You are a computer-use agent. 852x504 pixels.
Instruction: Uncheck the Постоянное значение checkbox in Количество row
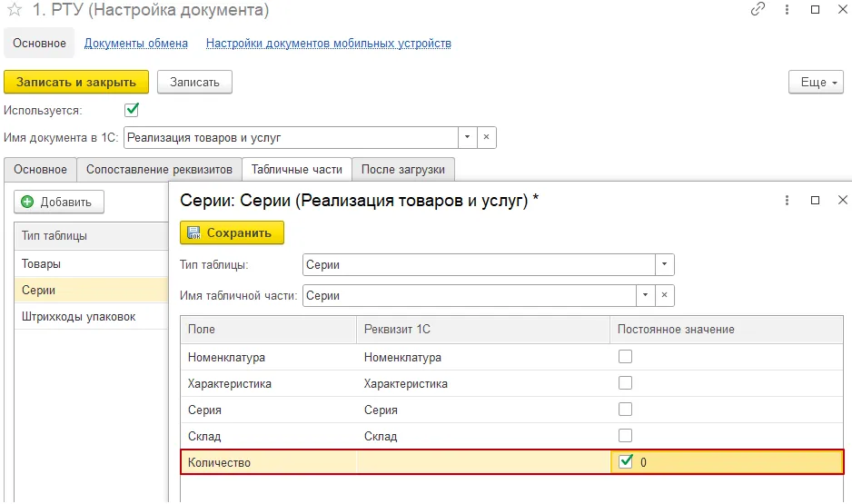pyautogui.click(x=626, y=461)
